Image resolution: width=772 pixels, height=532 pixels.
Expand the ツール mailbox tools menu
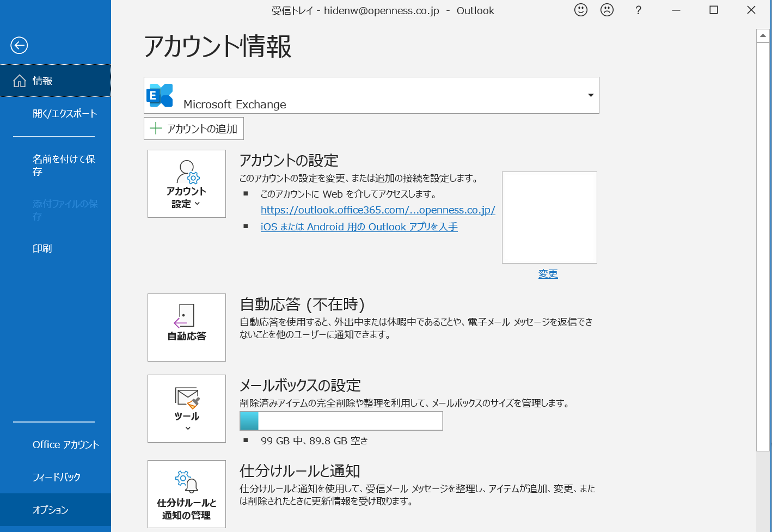(187, 408)
